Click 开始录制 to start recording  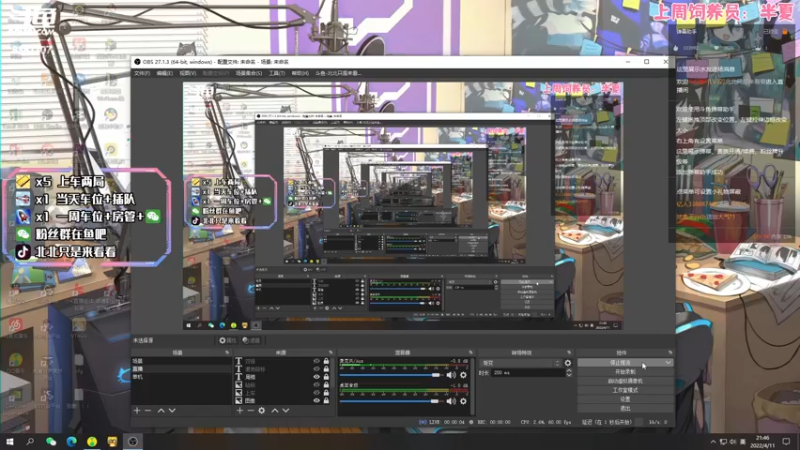625,372
